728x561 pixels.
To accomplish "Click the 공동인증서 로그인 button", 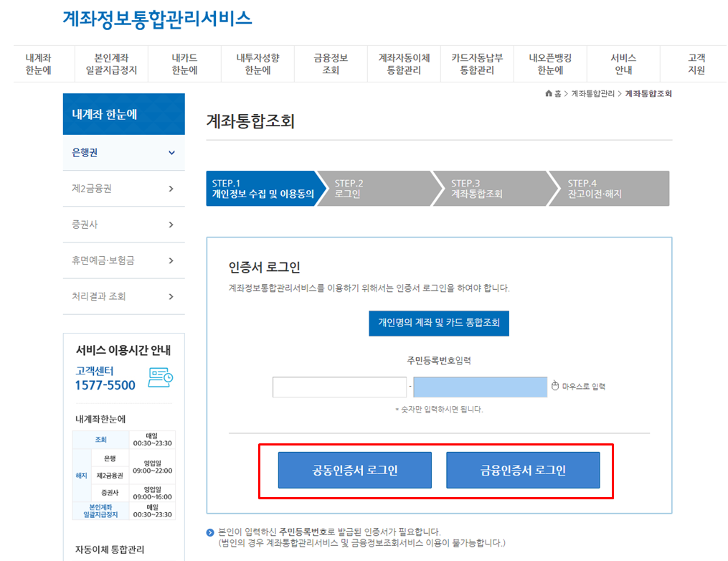I will [x=354, y=470].
